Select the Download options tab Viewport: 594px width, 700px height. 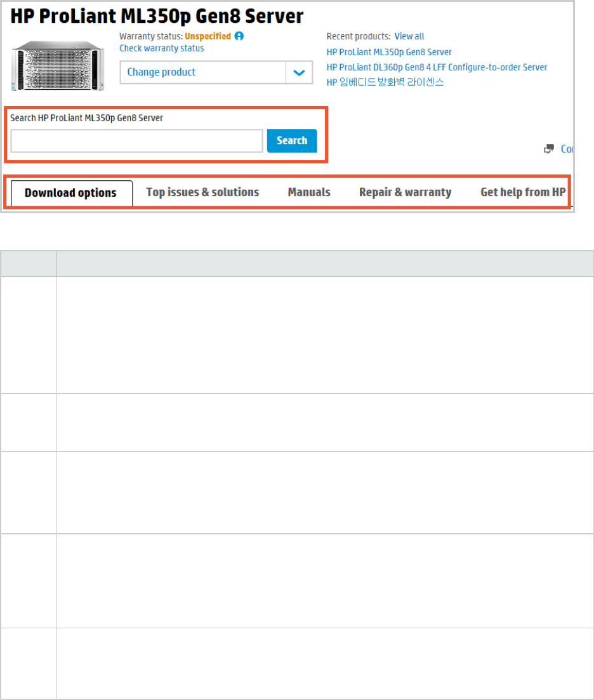tap(72, 193)
